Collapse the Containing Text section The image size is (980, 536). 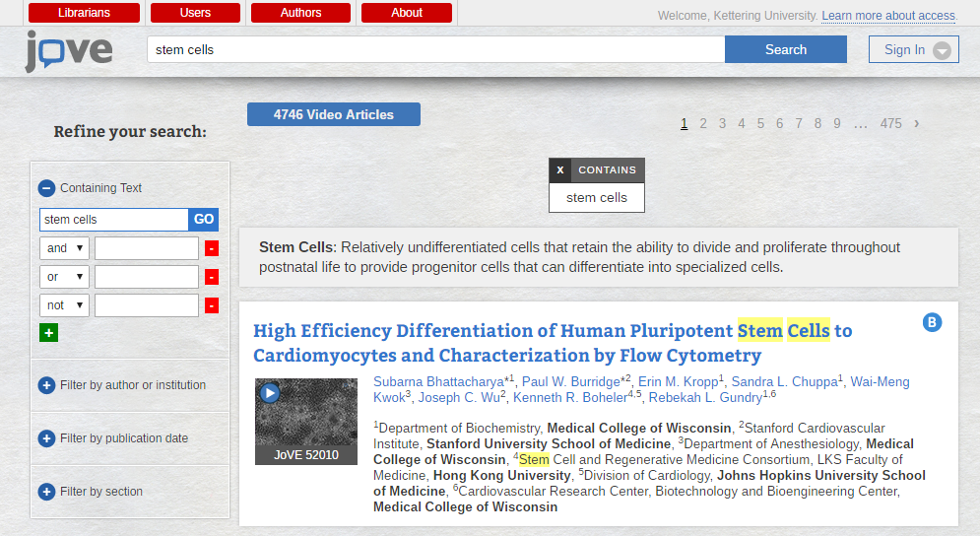tap(47, 188)
